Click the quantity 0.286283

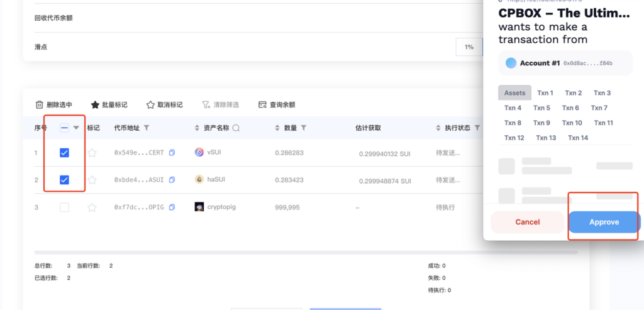289,153
